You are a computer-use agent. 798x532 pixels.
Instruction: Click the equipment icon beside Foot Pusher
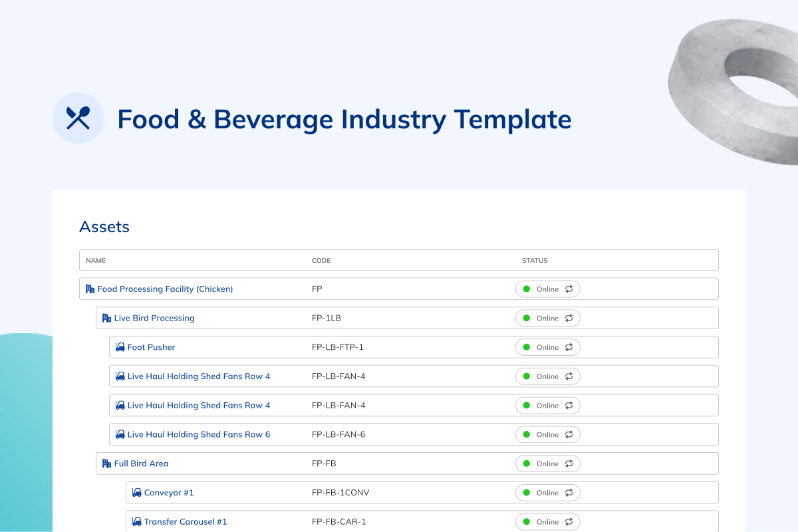tap(120, 347)
